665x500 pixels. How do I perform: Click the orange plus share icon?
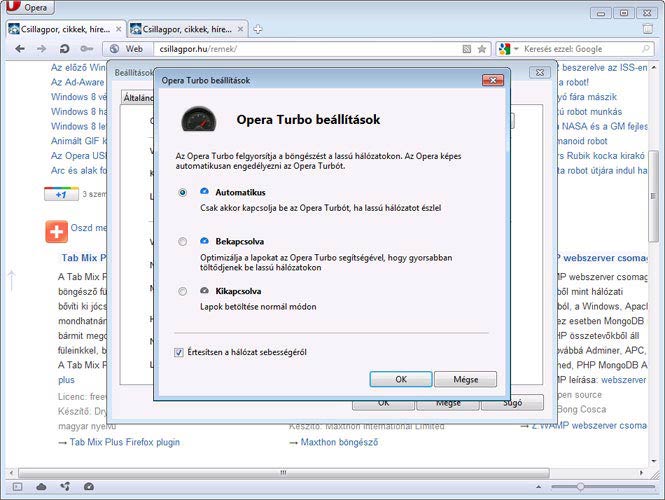pyautogui.click(x=56, y=232)
